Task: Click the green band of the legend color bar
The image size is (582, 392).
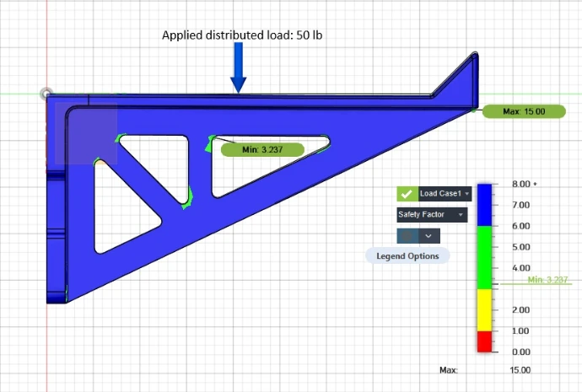Action: [485, 257]
